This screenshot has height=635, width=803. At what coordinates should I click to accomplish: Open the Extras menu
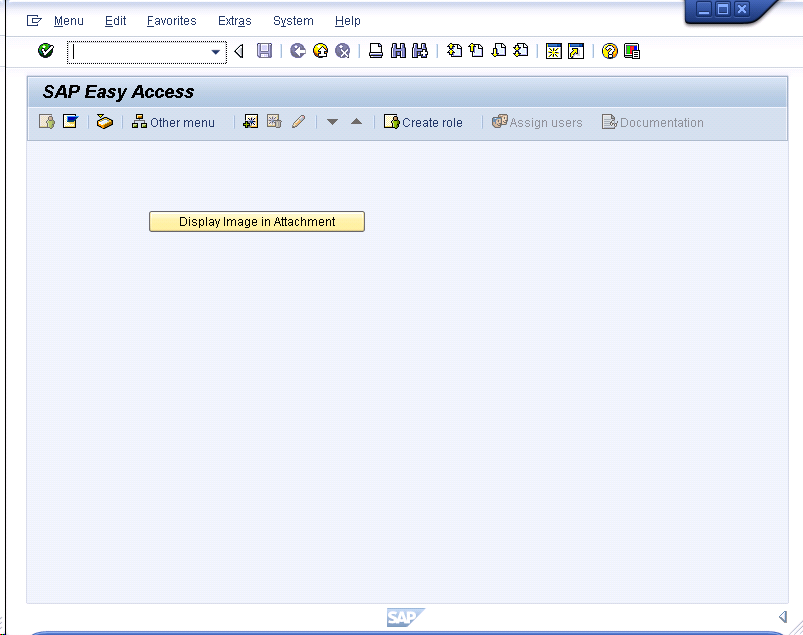235,21
